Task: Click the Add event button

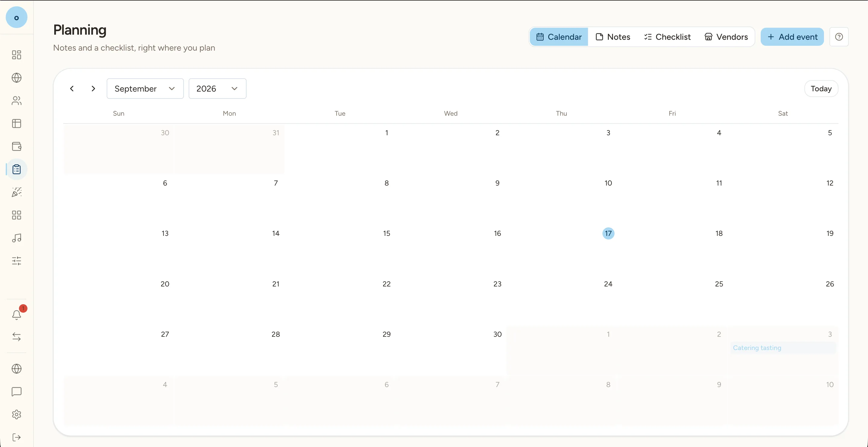Action: 792,37
